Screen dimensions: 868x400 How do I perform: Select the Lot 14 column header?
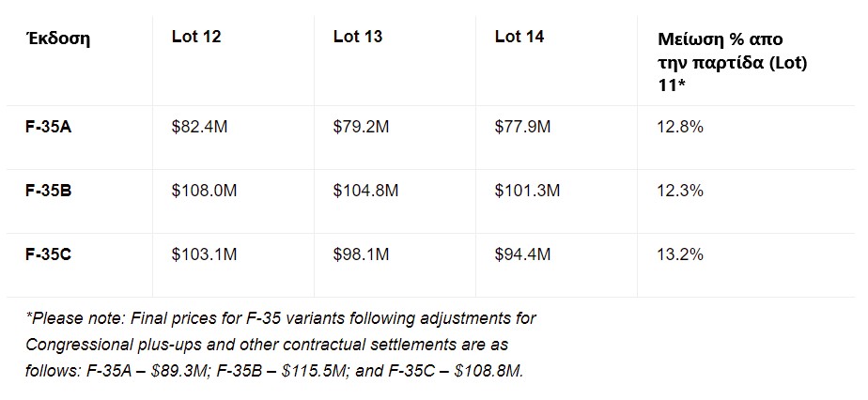click(x=519, y=38)
